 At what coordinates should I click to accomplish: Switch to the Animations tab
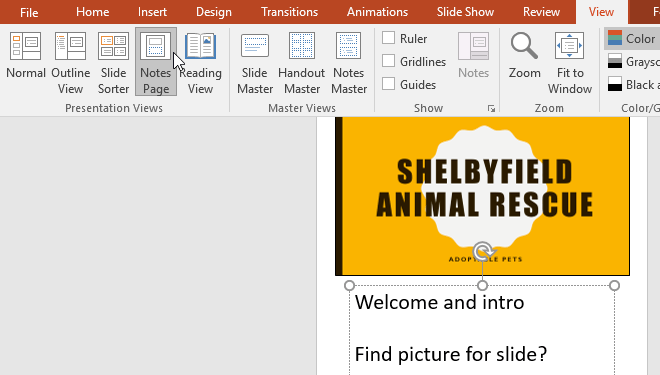click(378, 12)
